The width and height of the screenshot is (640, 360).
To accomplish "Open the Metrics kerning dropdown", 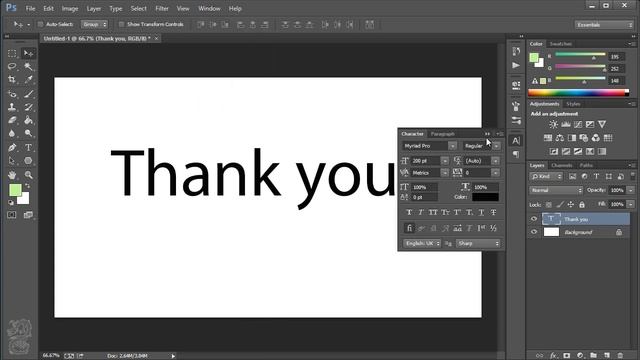I will point(445,173).
